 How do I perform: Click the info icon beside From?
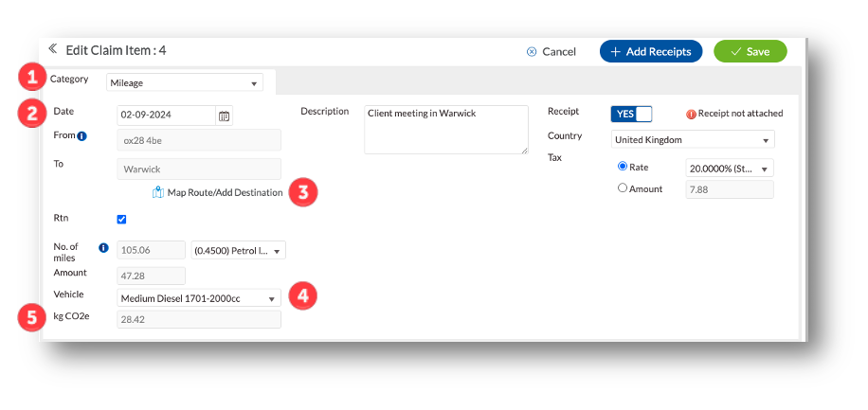(x=81, y=135)
